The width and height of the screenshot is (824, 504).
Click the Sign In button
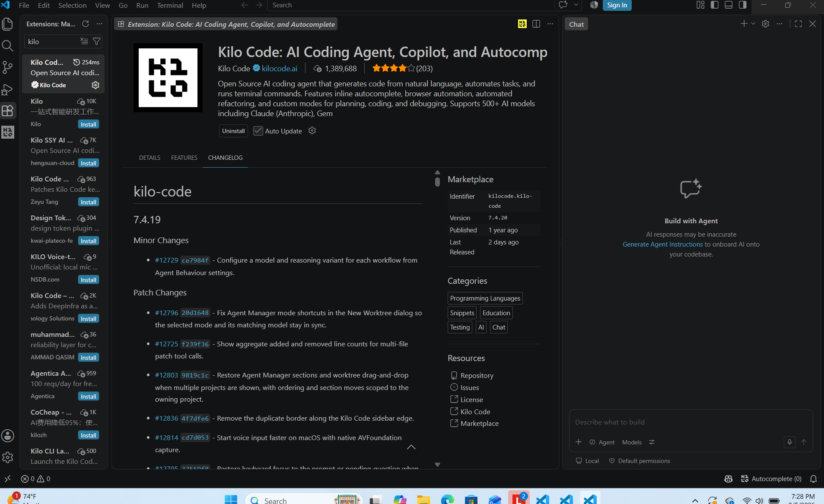coord(617,5)
